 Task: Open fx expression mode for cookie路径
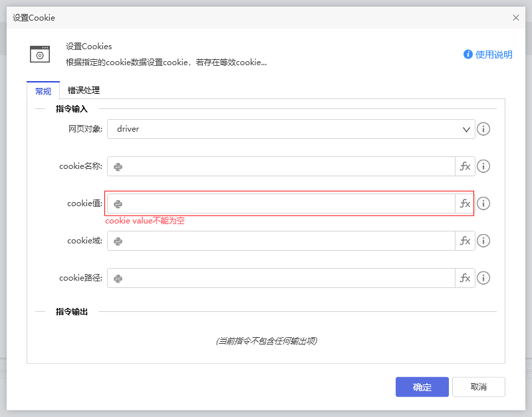click(465, 278)
